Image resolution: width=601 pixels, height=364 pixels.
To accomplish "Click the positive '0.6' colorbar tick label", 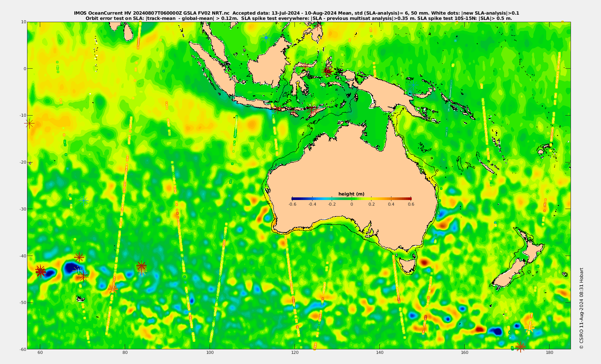I will 411,204.
